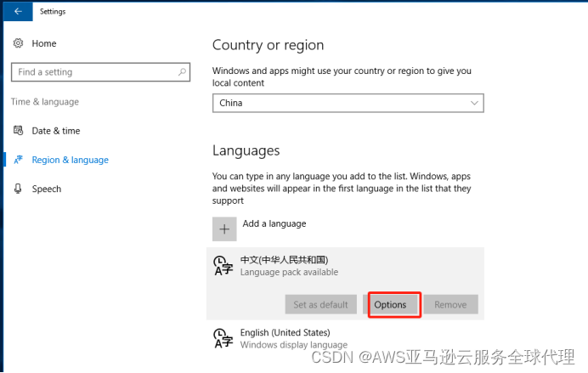Click the Home gear icon

point(18,43)
